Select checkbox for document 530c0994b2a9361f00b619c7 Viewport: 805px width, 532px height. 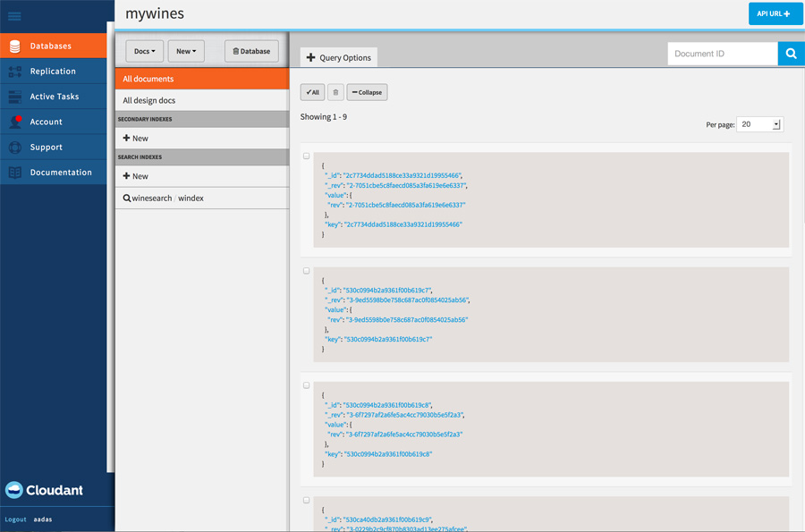[x=307, y=271]
